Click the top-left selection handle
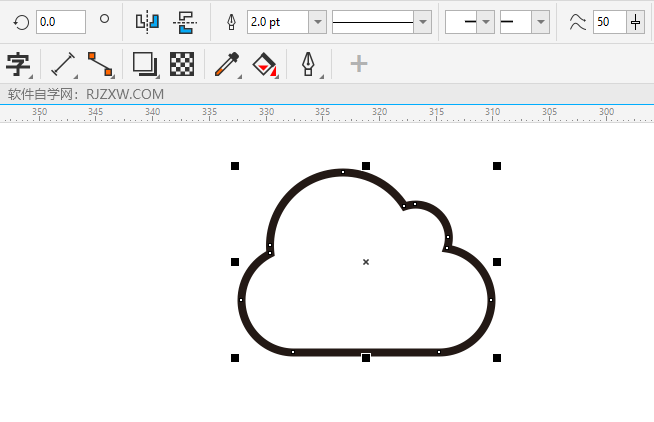This screenshot has width=654, height=422. [235, 166]
